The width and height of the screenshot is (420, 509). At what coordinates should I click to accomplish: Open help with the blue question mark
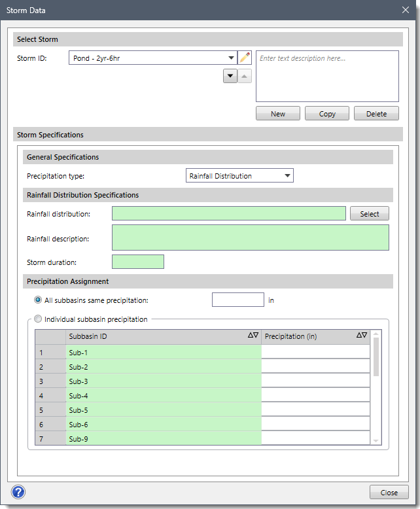pos(18,492)
